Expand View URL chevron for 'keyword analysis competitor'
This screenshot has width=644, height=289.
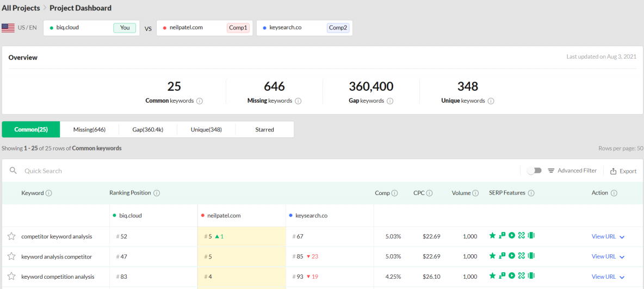click(x=622, y=257)
